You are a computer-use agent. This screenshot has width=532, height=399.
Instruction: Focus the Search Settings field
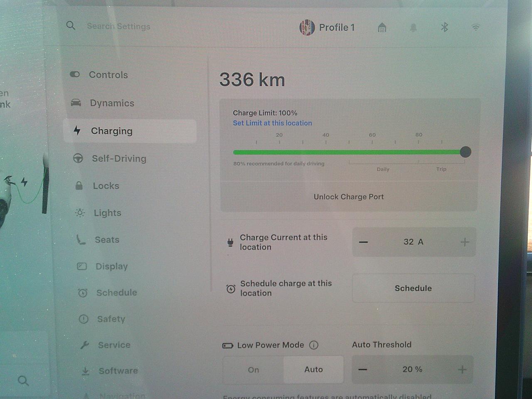pyautogui.click(x=118, y=26)
